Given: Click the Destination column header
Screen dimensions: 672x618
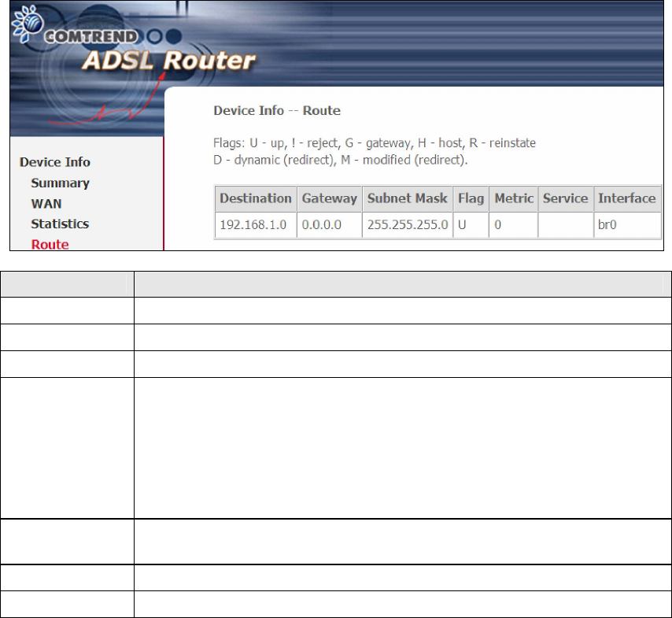Looking at the screenshot, I should [256, 198].
